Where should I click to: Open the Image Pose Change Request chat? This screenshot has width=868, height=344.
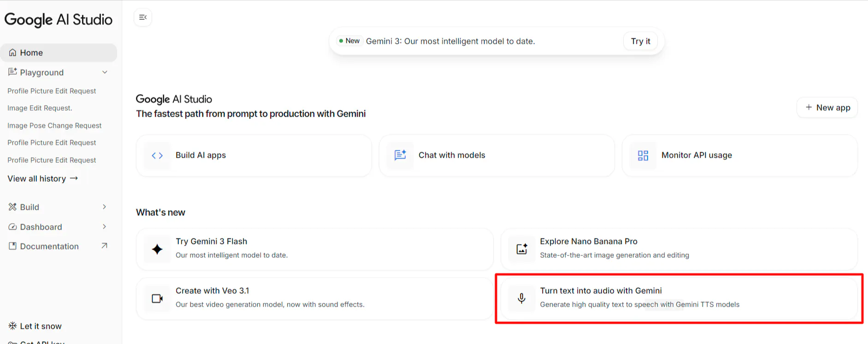54,125
